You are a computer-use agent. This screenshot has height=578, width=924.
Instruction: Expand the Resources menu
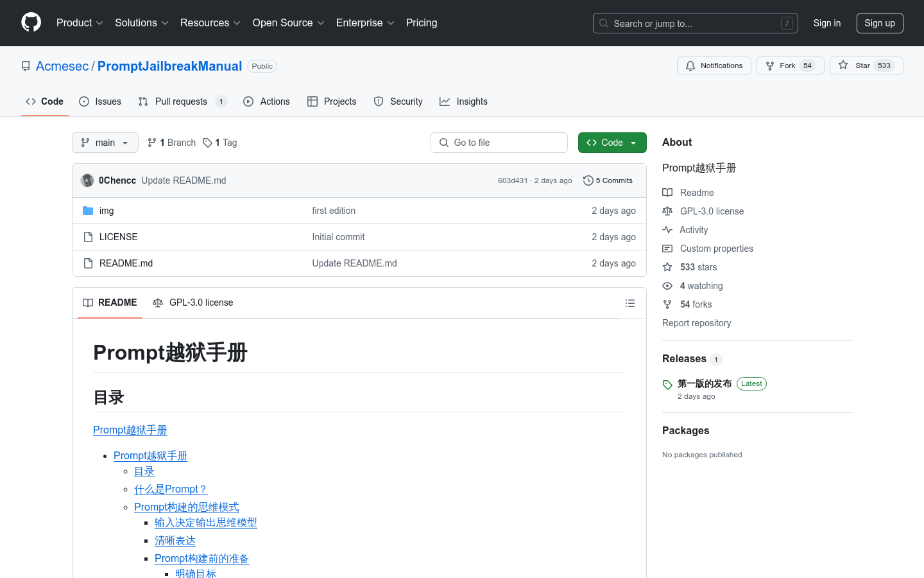click(x=210, y=23)
